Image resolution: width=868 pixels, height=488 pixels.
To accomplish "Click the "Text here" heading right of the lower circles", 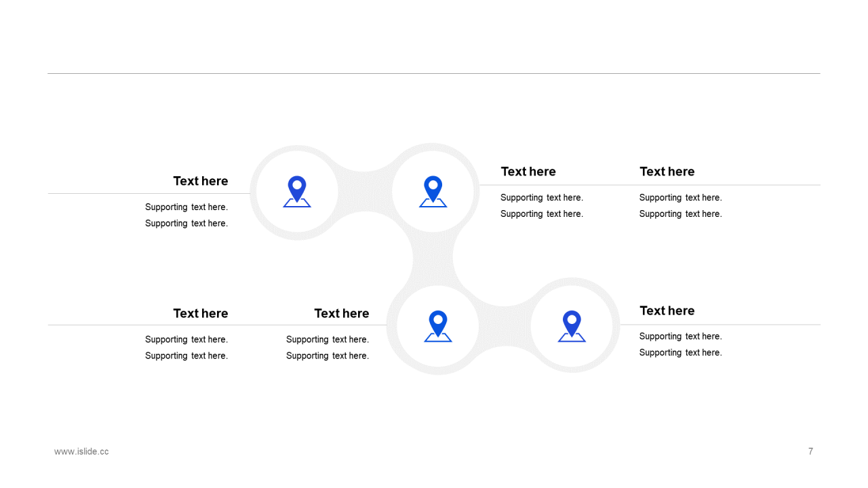I will [667, 310].
